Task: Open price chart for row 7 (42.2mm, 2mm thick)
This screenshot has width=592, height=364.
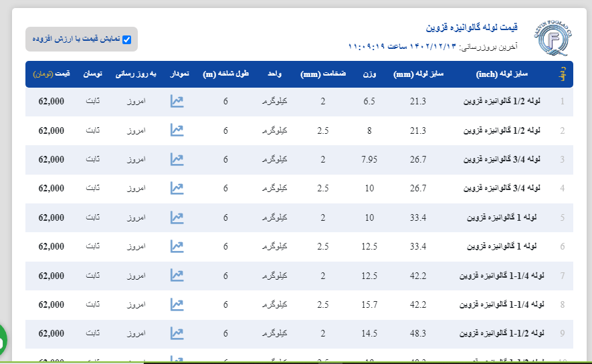Action: (x=177, y=276)
